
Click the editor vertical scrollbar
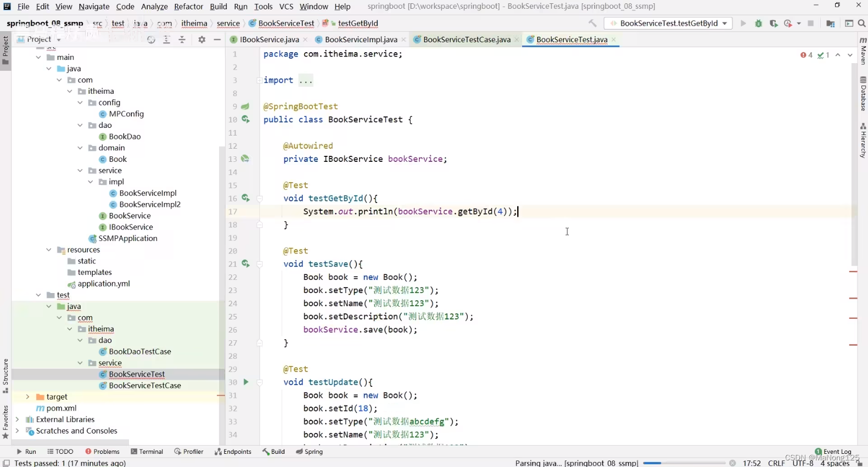[854, 165]
